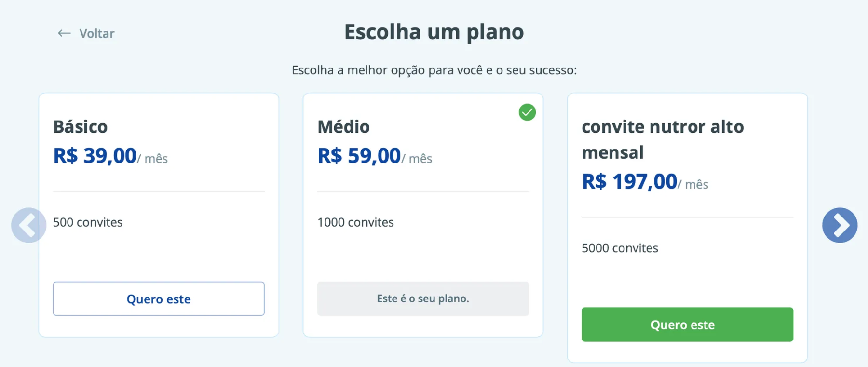Choose Básico plan via Quero este button

tap(159, 299)
